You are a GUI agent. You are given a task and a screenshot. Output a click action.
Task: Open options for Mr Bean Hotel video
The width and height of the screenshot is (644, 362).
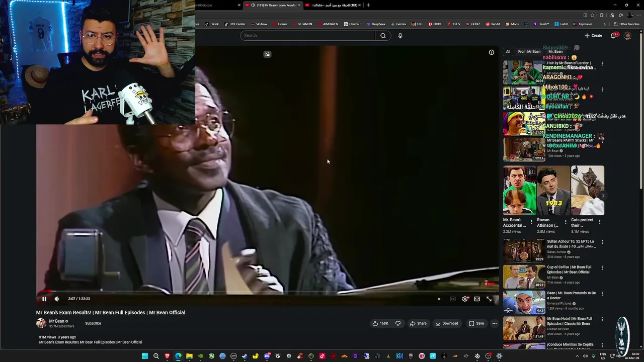(602, 319)
